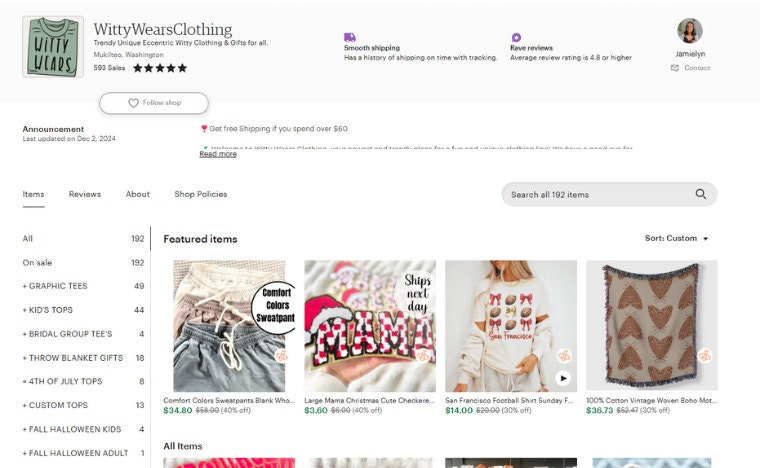
Task: Open Jamielyn's profile avatar
Action: [x=690, y=31]
